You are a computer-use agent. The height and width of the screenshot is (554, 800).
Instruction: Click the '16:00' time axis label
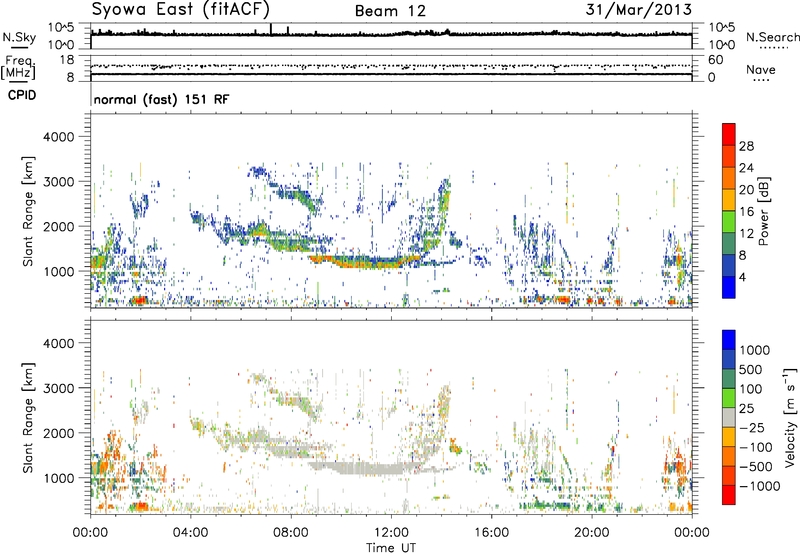pos(491,533)
